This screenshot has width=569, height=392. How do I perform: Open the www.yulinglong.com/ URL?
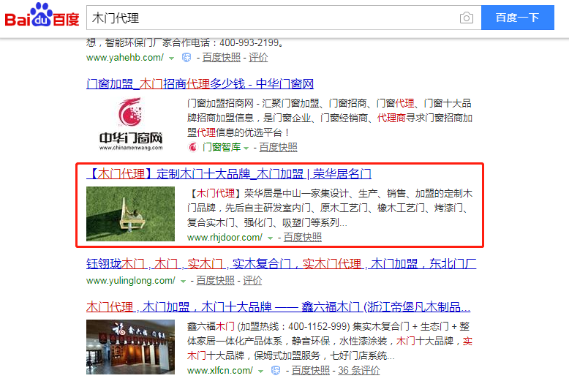click(131, 281)
